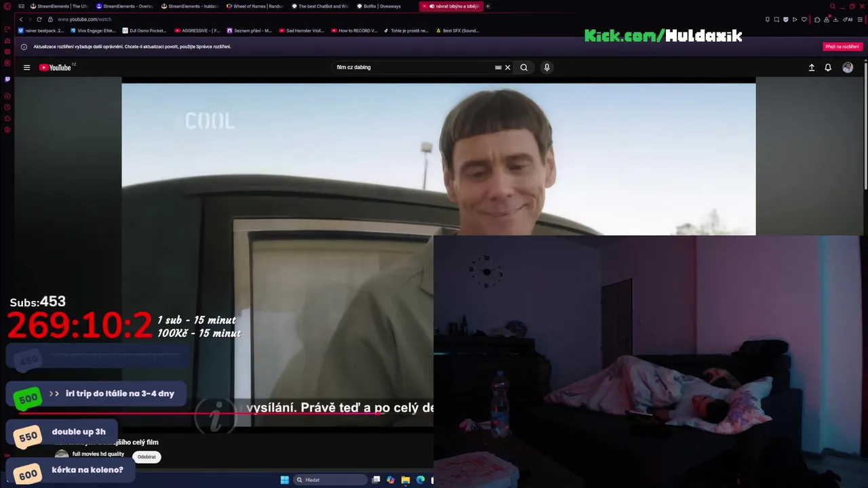Start voice search with the microphone
This screenshot has height=488, width=868.
(547, 67)
